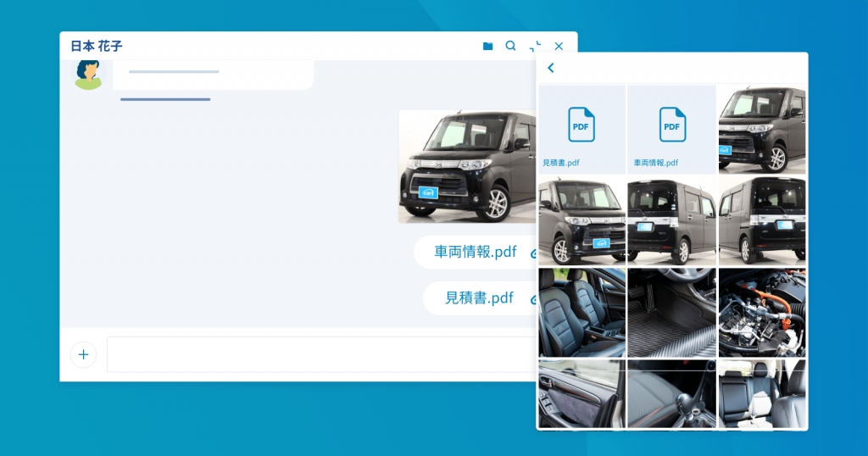868x456 pixels.
Task: Click the message input field
Action: point(321,355)
